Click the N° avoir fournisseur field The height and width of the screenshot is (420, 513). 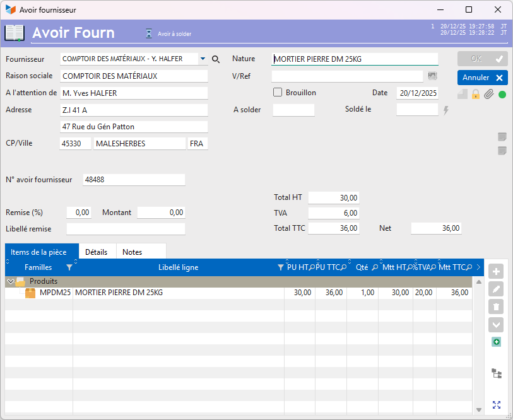[x=134, y=180]
